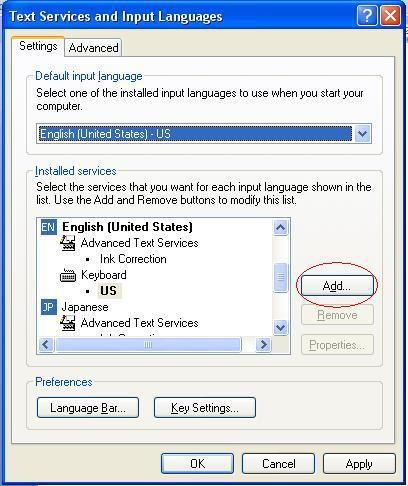Screen dimensions: 408x486
Task: Click the JP language badge icon
Action: (x=48, y=307)
